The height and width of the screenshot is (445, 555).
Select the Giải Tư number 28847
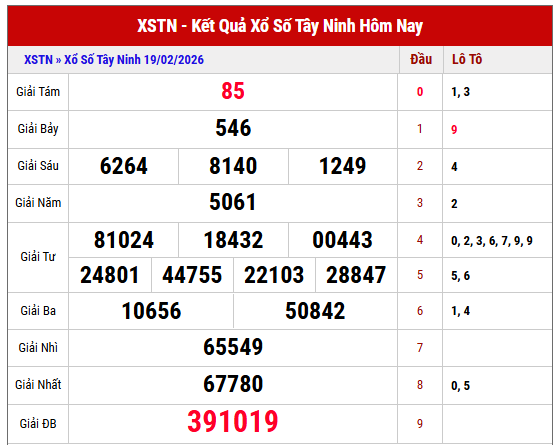356,275
